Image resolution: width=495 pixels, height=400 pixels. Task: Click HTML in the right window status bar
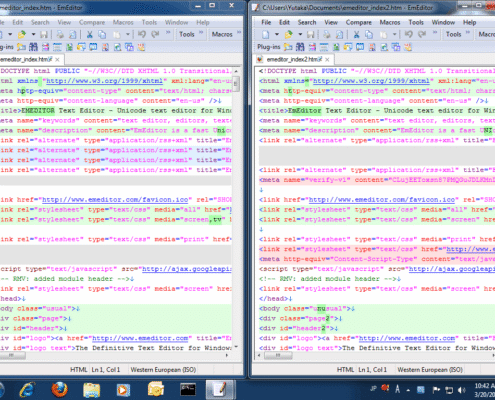tap(345, 370)
